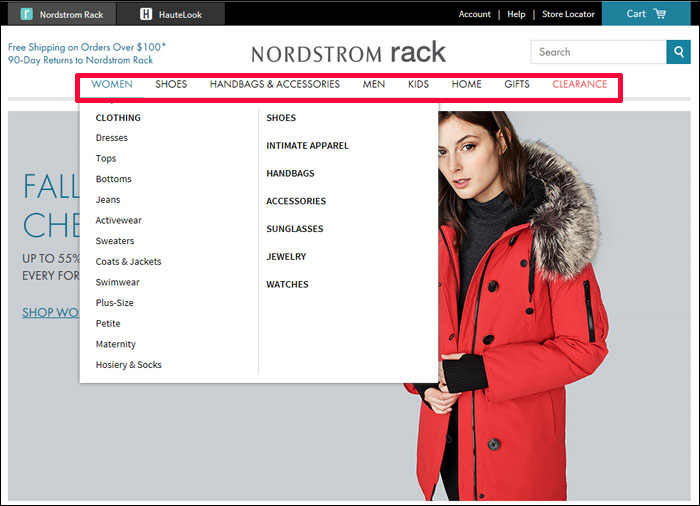Choose Activewear from the Women menu
This screenshot has width=700, height=506.
point(118,220)
